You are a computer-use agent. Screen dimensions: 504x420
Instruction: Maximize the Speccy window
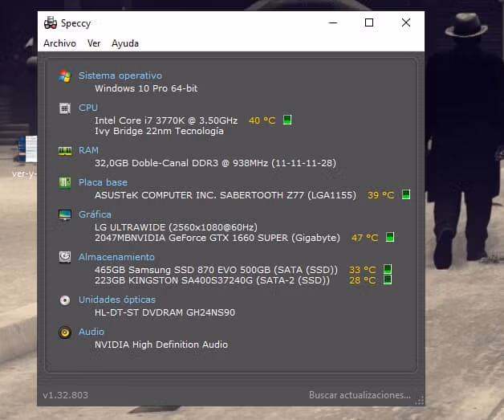369,22
